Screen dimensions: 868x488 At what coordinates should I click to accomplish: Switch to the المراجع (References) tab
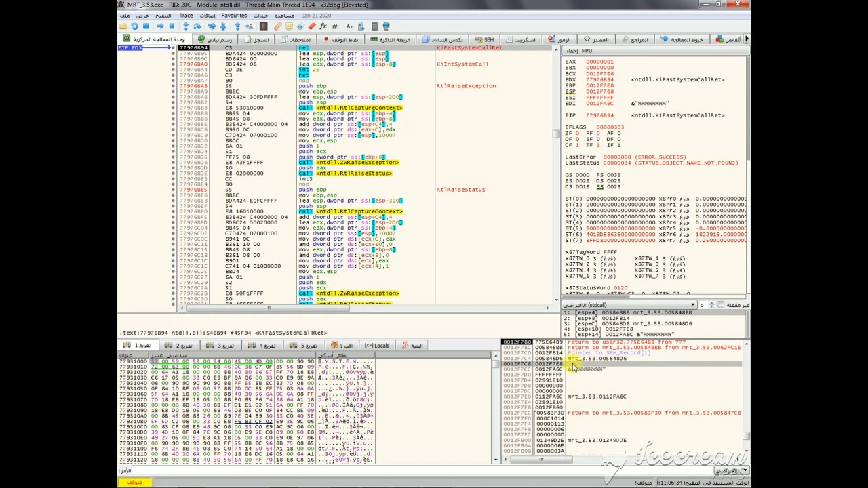tap(635, 39)
